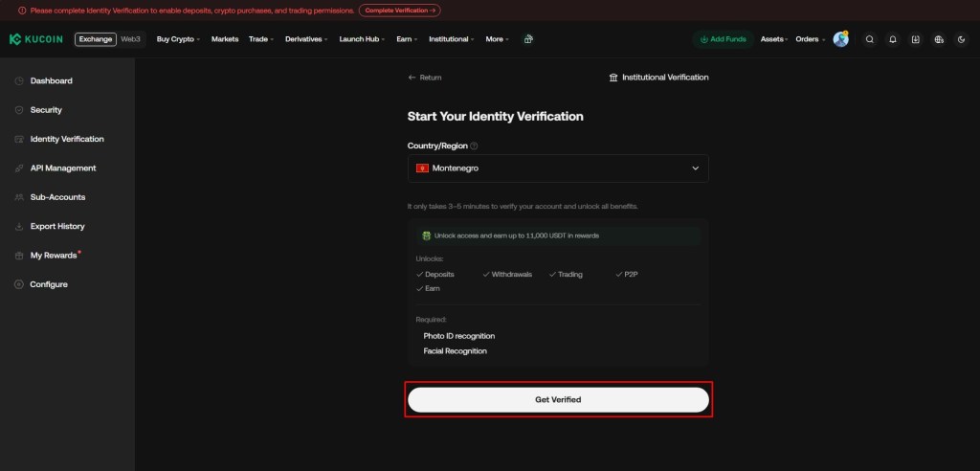Click the Sub-Accounts people icon

pyautogui.click(x=19, y=197)
